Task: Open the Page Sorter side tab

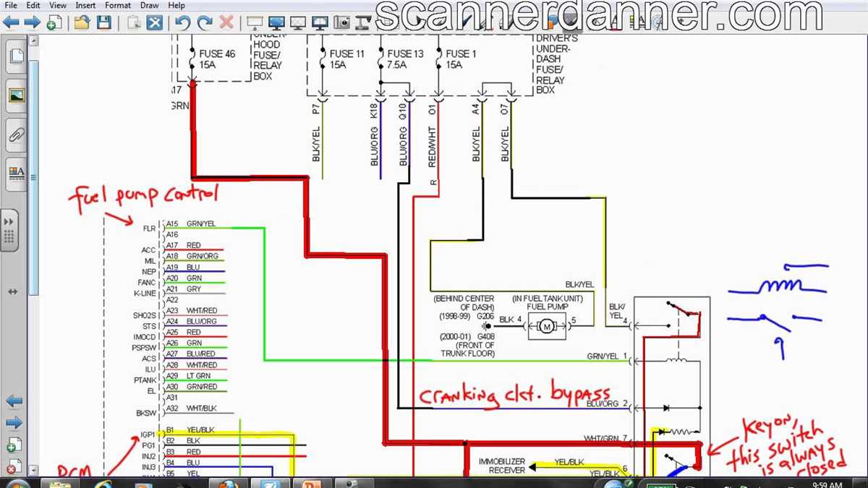Action: tap(16, 56)
